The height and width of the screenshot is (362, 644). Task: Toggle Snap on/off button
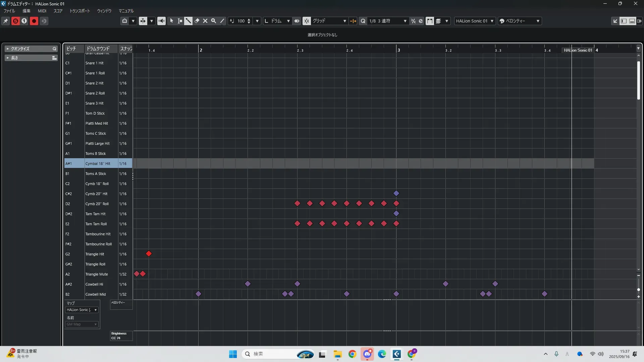click(x=307, y=21)
